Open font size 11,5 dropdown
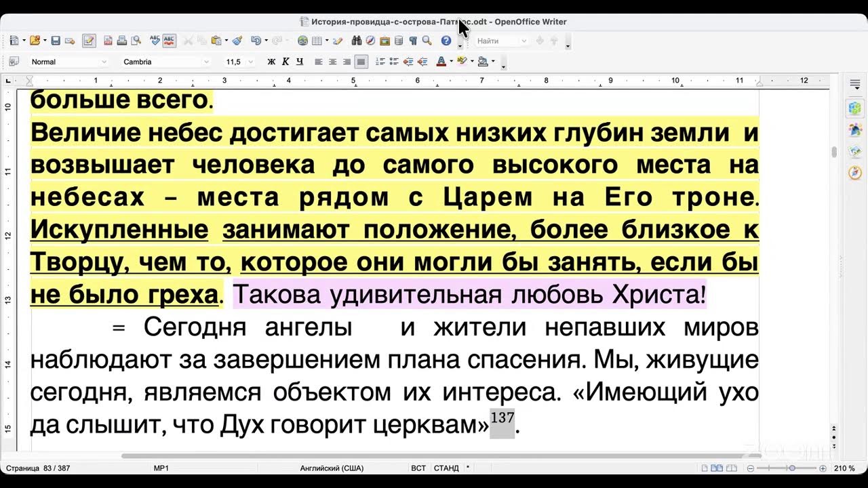868x488 pixels. coord(251,62)
